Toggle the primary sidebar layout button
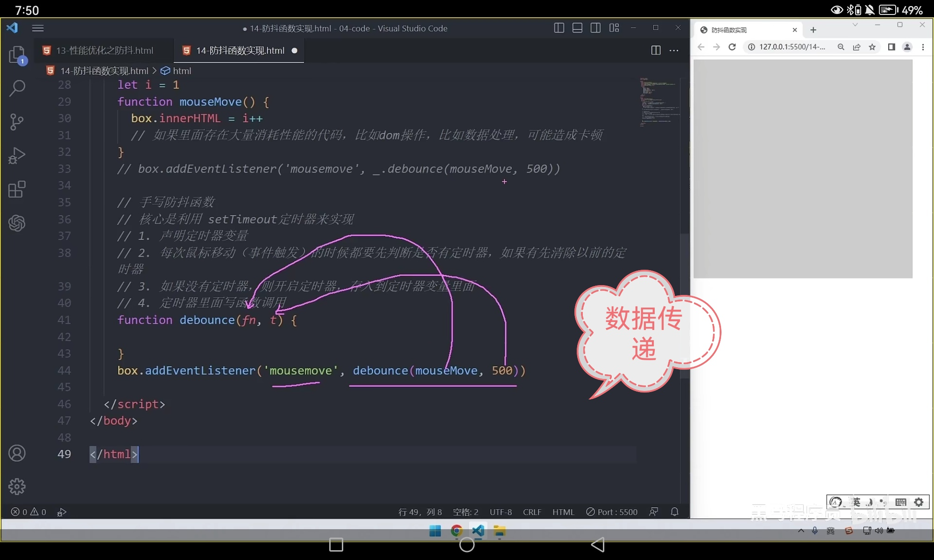The image size is (934, 560). (x=559, y=28)
